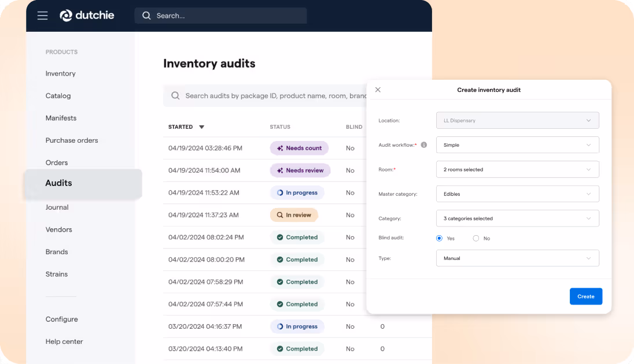Click Completed badge for 04/02/2024 07:58:29 PM

pos(297,282)
